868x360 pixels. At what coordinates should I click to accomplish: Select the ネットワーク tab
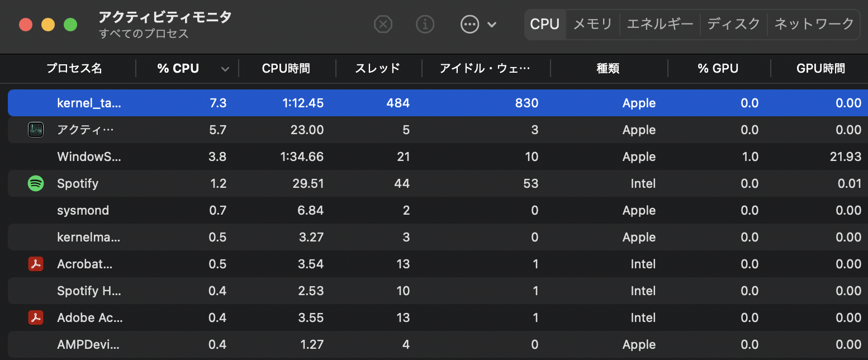pyautogui.click(x=814, y=24)
